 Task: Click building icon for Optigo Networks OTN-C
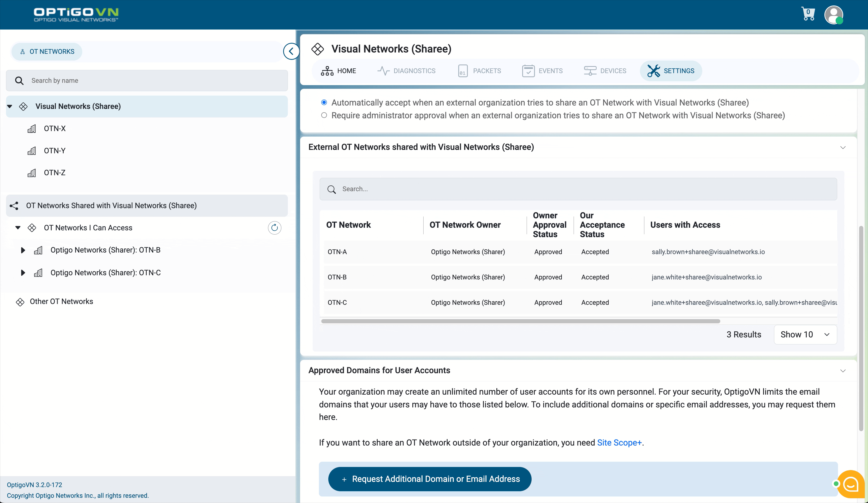(38, 273)
